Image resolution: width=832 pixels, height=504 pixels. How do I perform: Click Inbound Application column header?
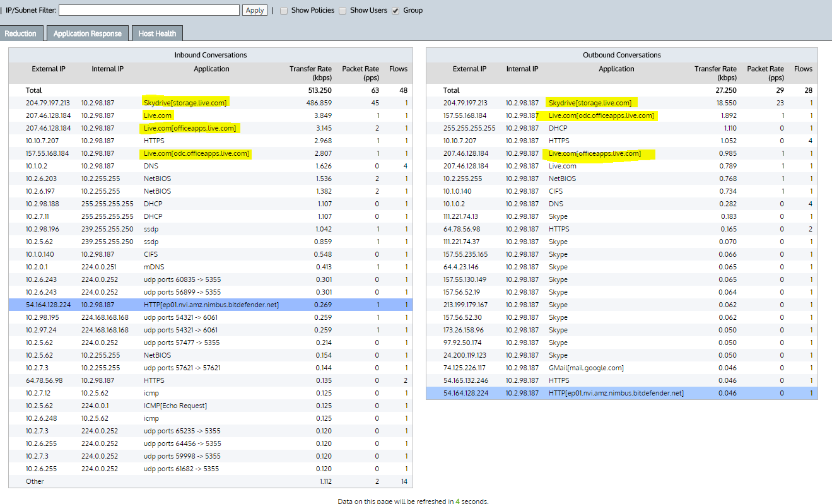pos(211,69)
